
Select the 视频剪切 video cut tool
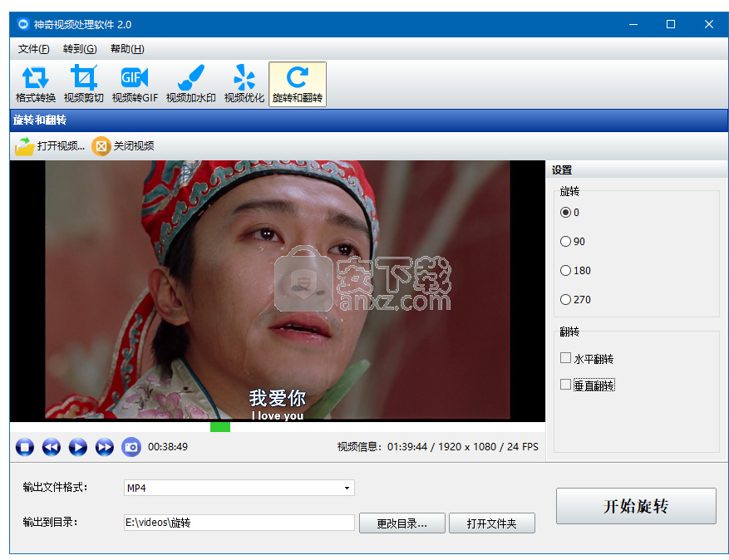pos(84,84)
